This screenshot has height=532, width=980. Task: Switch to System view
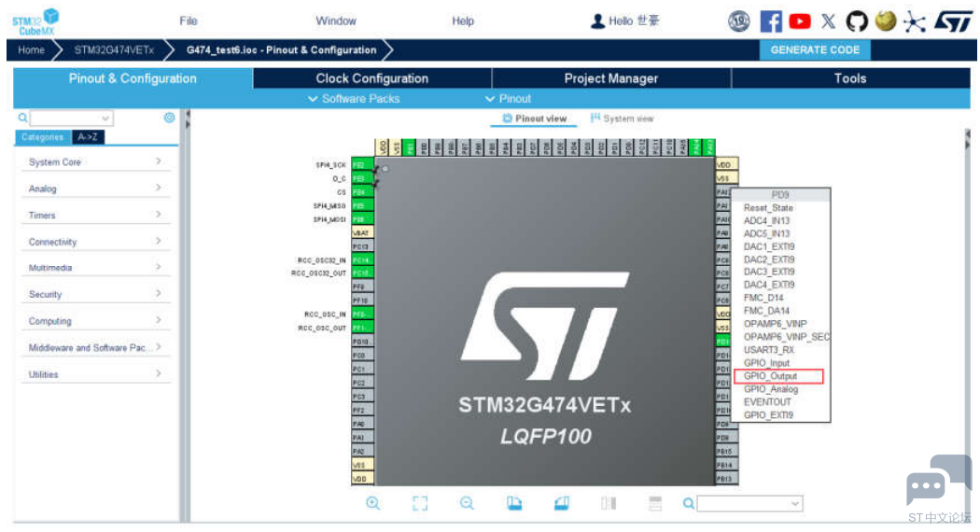click(622, 119)
